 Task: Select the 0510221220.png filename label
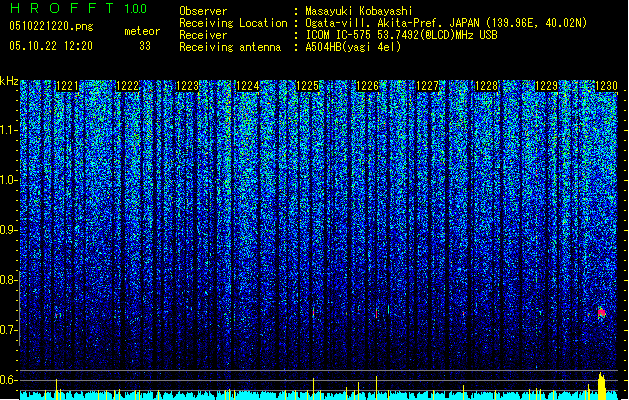pos(51,26)
